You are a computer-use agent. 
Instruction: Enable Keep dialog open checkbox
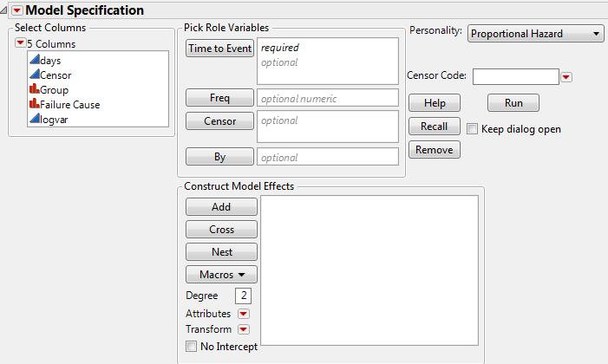[x=472, y=129]
